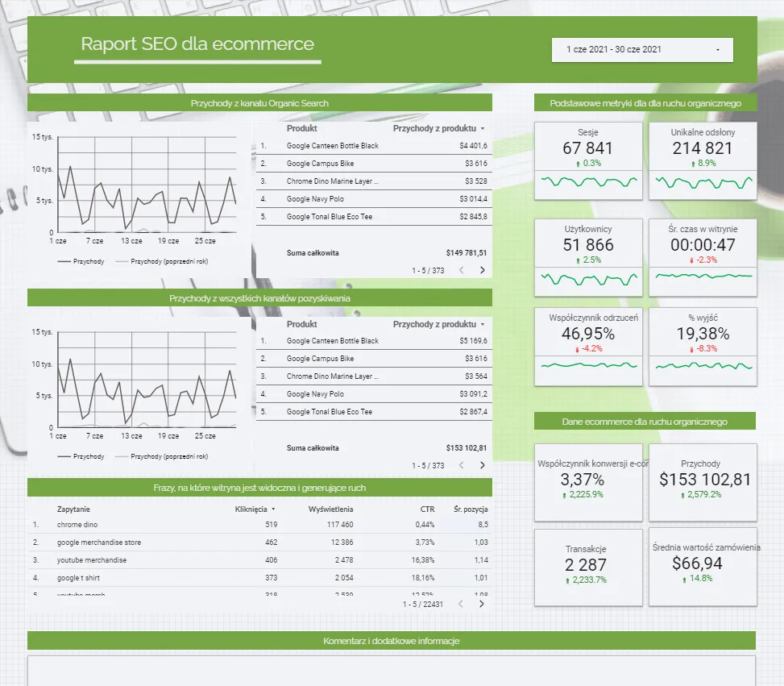Click Suma całkowita value $153 102,81
The image size is (784, 686).
(466, 448)
